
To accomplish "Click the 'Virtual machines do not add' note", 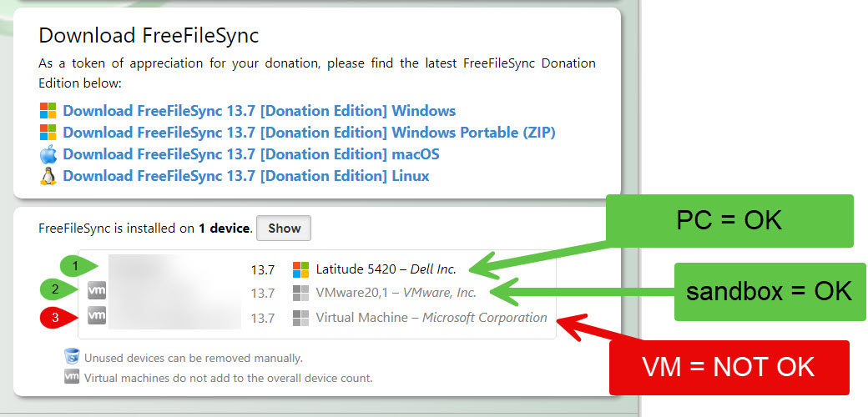I will [228, 379].
